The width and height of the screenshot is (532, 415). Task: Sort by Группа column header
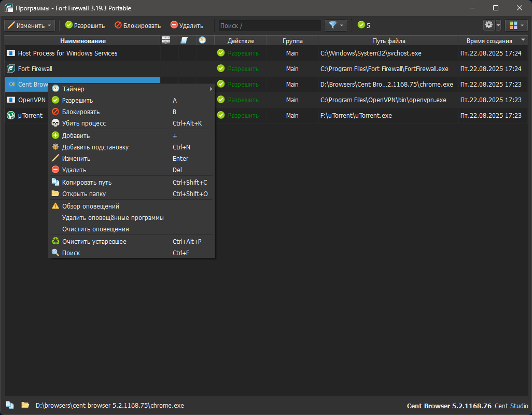[292, 40]
